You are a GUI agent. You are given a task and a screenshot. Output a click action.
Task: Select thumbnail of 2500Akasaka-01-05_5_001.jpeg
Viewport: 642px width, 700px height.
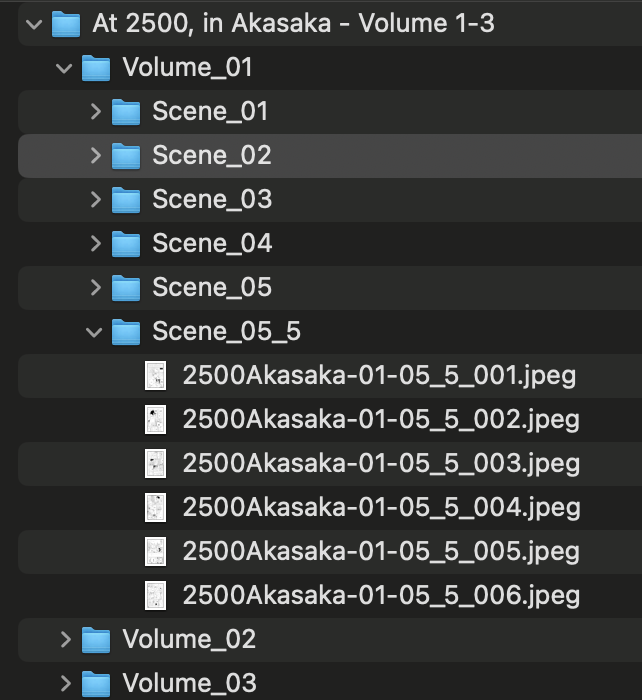(x=155, y=376)
